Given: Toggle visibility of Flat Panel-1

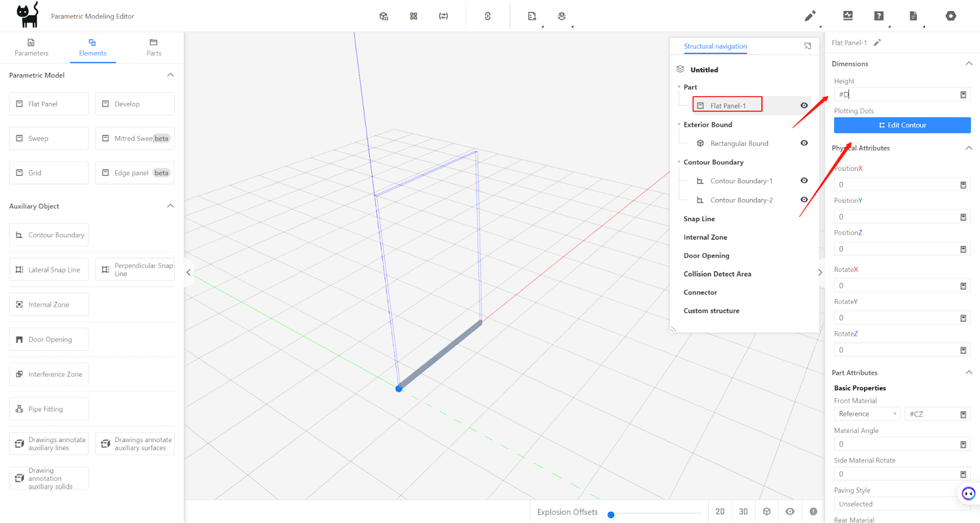Looking at the screenshot, I should [x=804, y=105].
